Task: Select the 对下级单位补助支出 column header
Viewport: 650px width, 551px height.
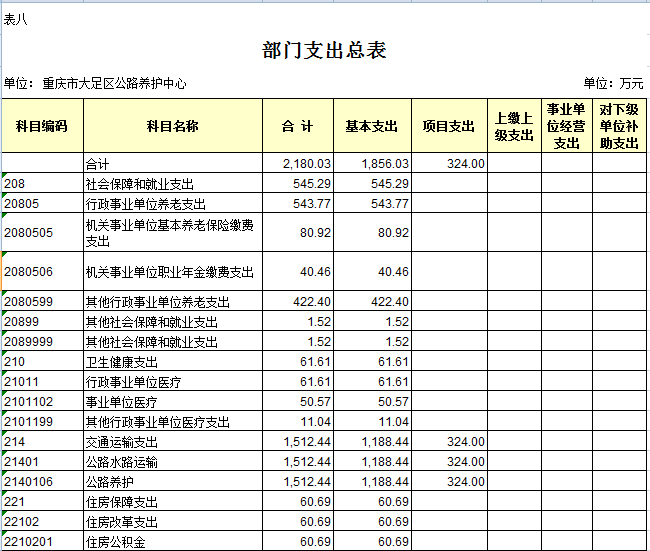Action: click(x=619, y=126)
